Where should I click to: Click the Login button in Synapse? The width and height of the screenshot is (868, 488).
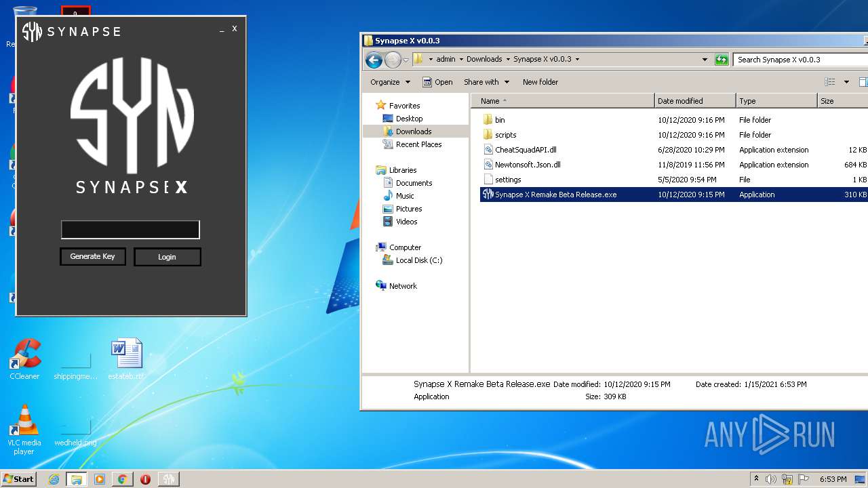click(x=167, y=257)
